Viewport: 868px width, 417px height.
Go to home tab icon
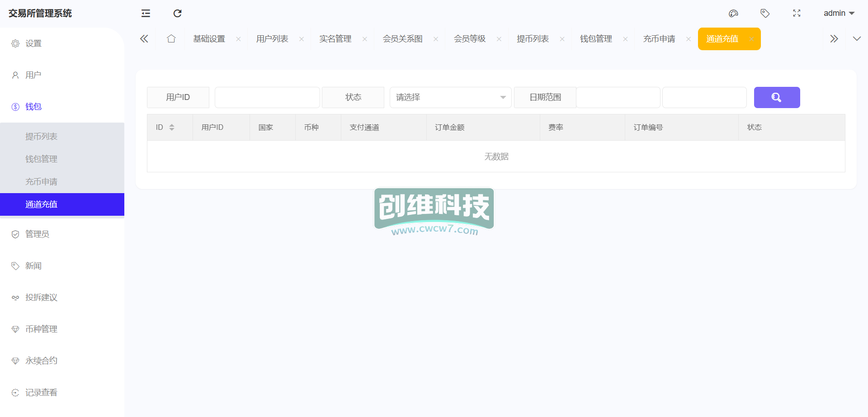(x=171, y=39)
